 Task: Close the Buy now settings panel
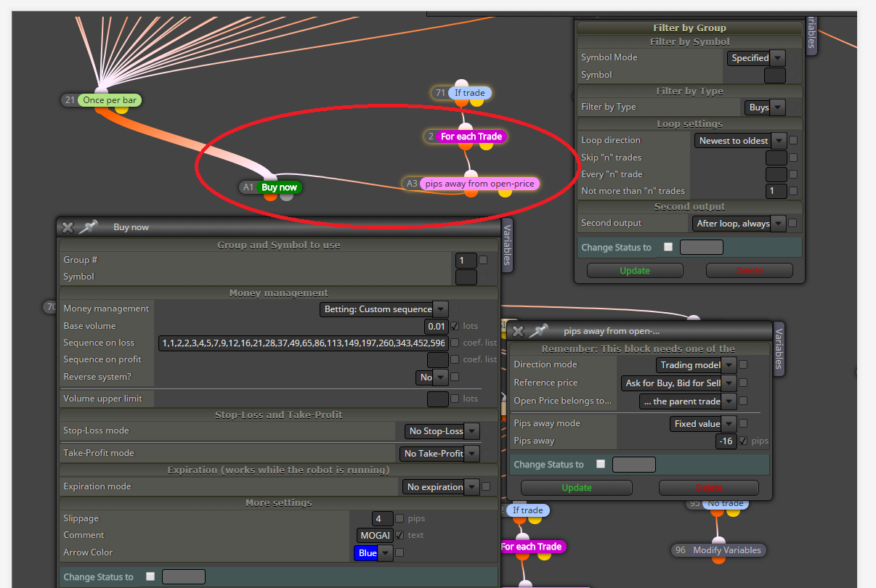[x=68, y=227]
